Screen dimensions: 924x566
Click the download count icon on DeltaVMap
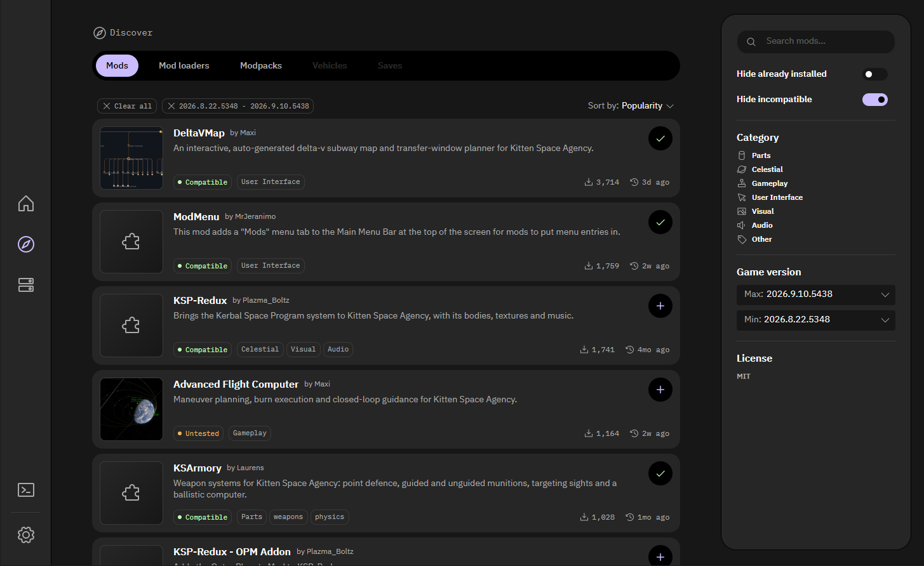point(589,182)
